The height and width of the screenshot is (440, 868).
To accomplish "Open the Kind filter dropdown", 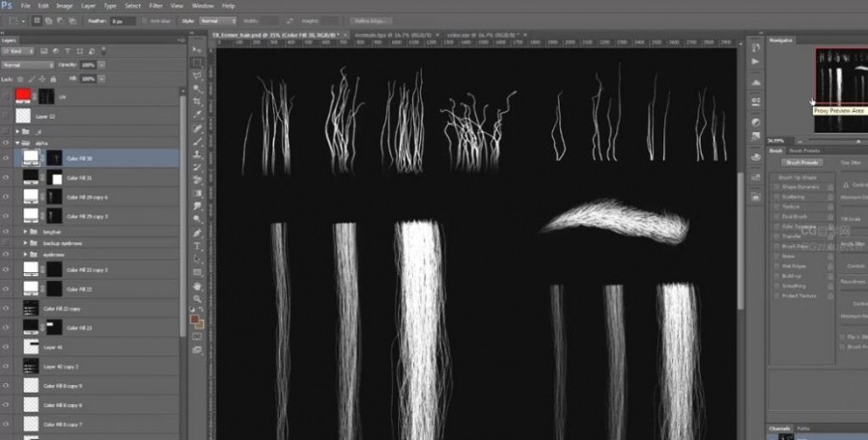I will 17,51.
